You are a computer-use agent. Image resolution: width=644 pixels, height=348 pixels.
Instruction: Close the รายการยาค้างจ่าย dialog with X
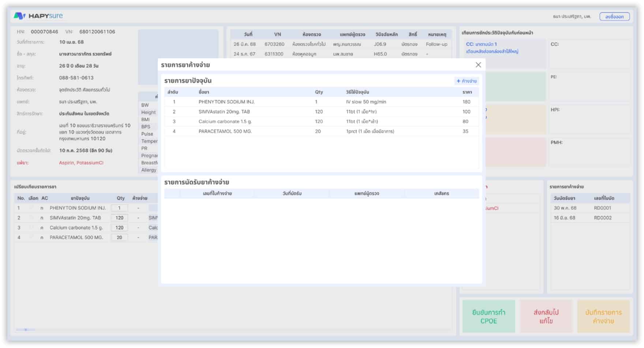click(478, 65)
